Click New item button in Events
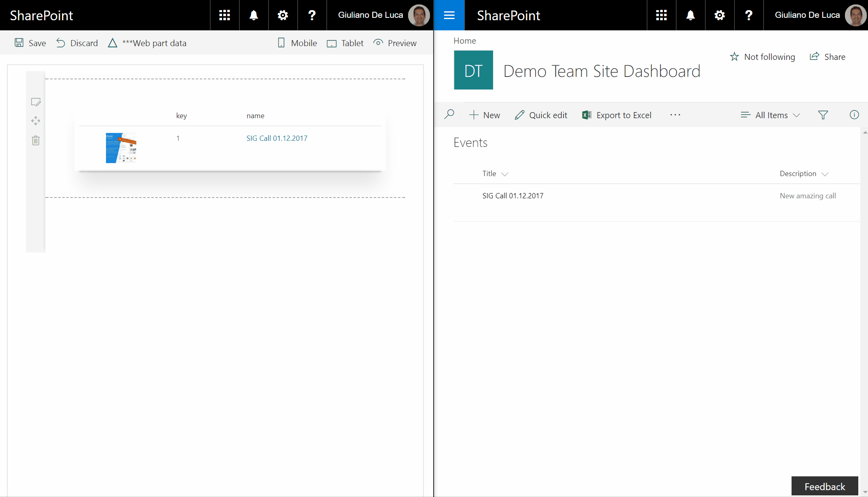The image size is (868, 497). tap(484, 115)
